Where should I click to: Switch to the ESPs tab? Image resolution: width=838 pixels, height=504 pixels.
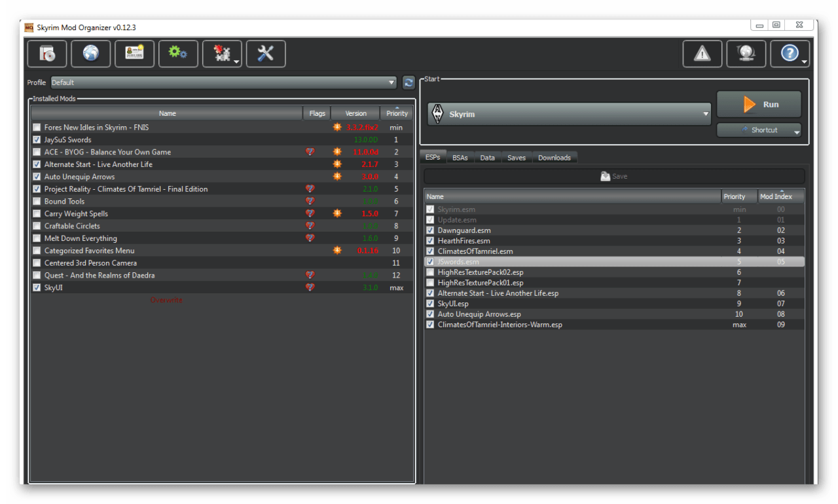pyautogui.click(x=433, y=158)
